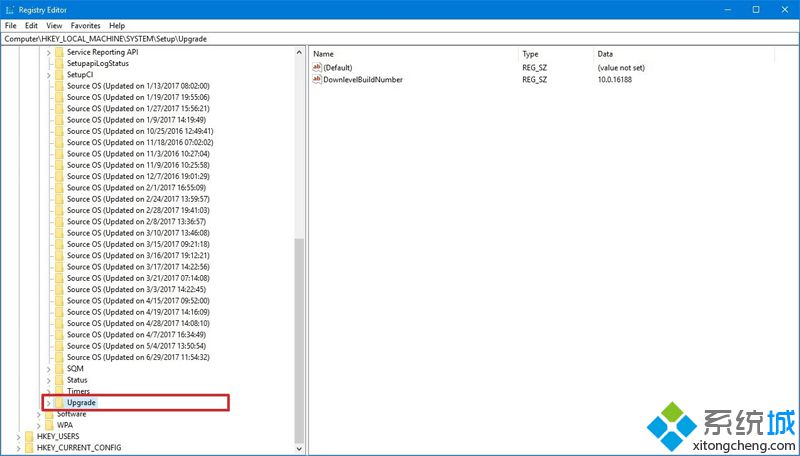The width and height of the screenshot is (800, 456).
Task: Expand the Service Reporting API key
Action: point(48,53)
